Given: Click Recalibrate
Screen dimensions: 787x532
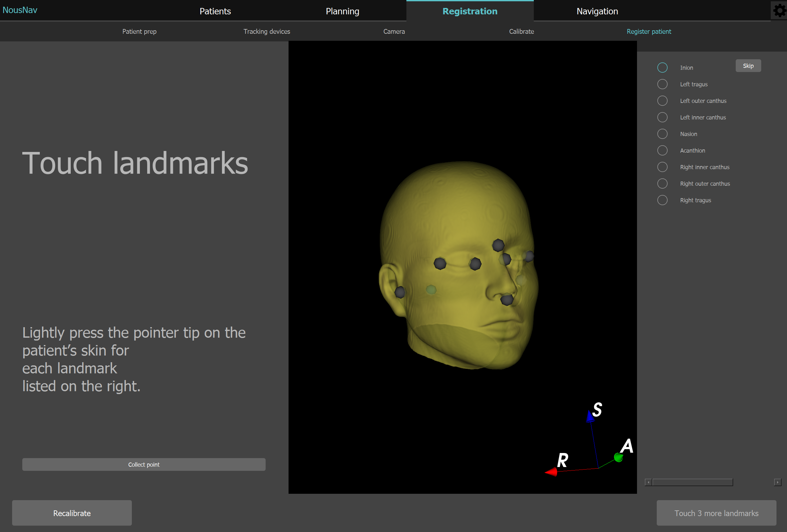Looking at the screenshot, I should [72, 513].
